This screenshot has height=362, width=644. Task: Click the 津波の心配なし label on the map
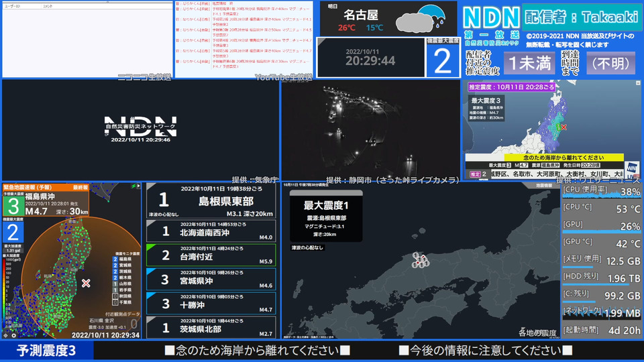pos(307,247)
